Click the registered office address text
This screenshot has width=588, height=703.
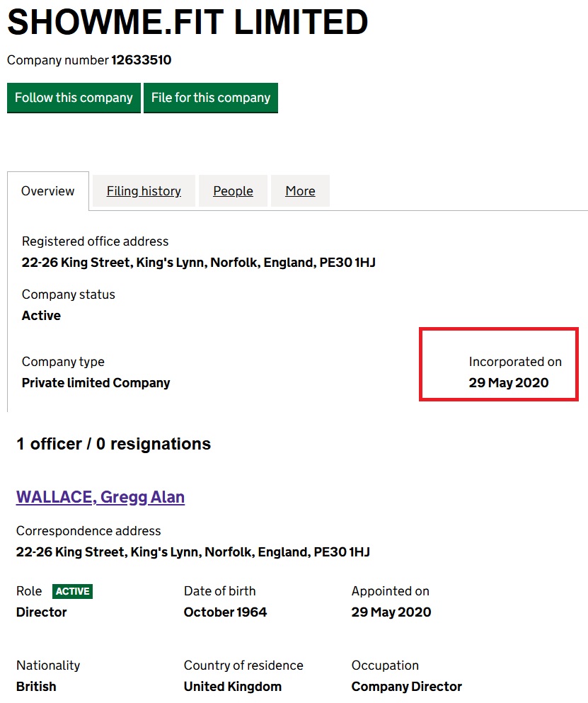coord(199,262)
